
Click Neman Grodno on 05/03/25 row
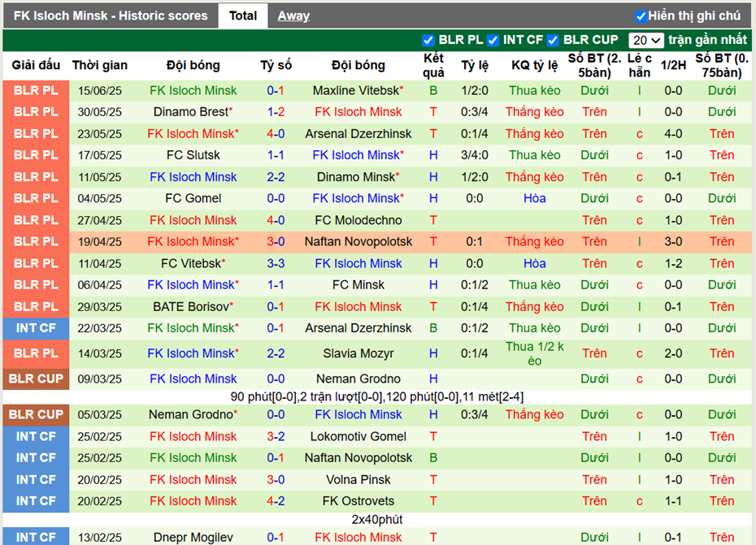[193, 414]
